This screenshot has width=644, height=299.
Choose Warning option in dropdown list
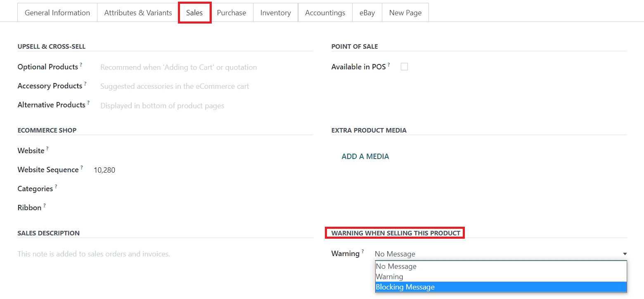click(x=389, y=277)
